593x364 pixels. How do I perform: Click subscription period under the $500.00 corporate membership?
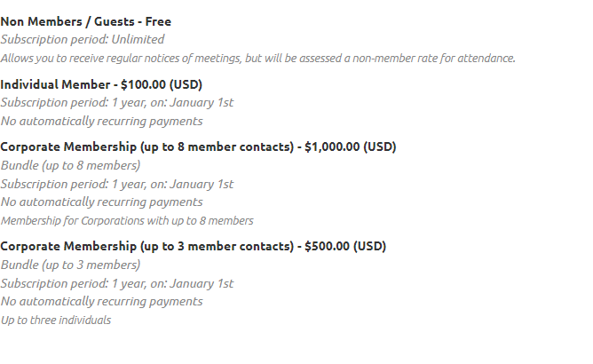[x=117, y=284]
